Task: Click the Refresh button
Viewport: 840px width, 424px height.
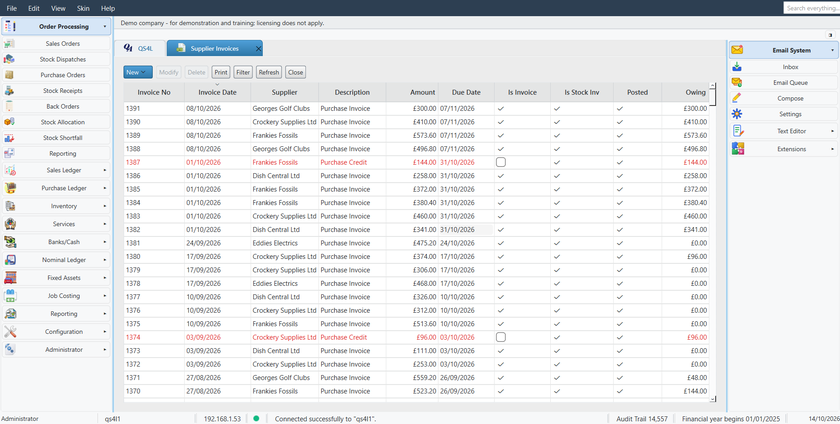Action: pos(268,72)
